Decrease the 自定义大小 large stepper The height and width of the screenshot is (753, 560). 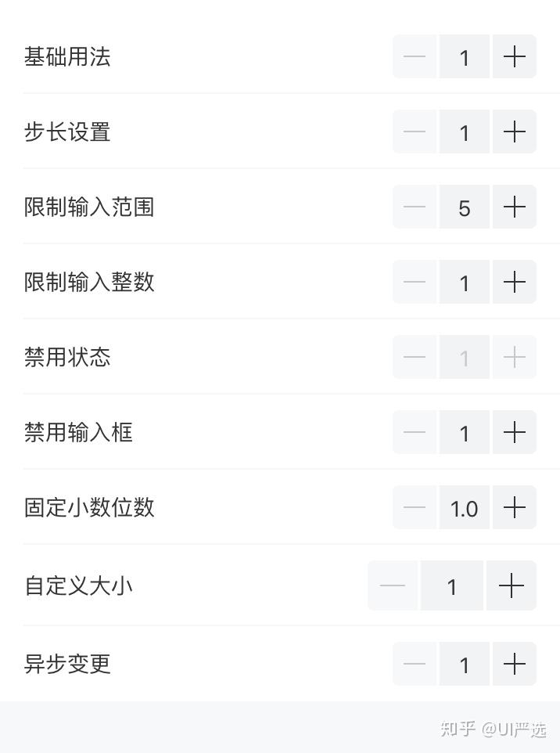pyautogui.click(x=393, y=585)
